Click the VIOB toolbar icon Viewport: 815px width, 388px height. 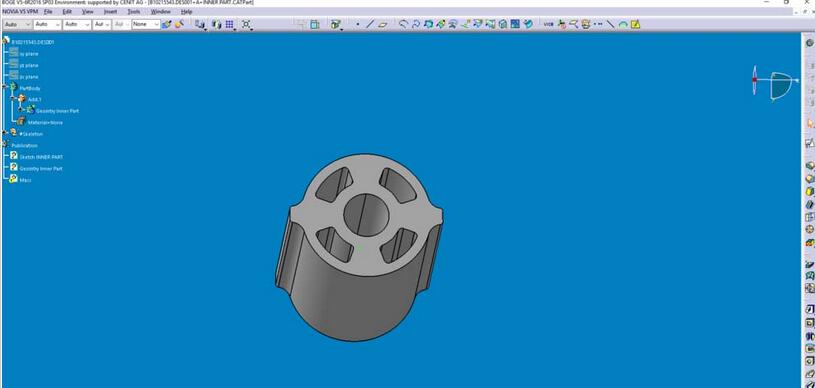point(548,24)
